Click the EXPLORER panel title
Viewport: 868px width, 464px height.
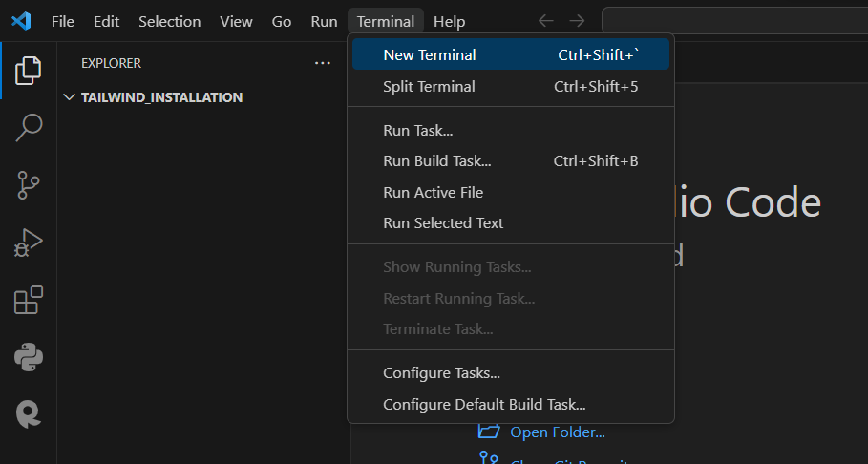click(112, 63)
